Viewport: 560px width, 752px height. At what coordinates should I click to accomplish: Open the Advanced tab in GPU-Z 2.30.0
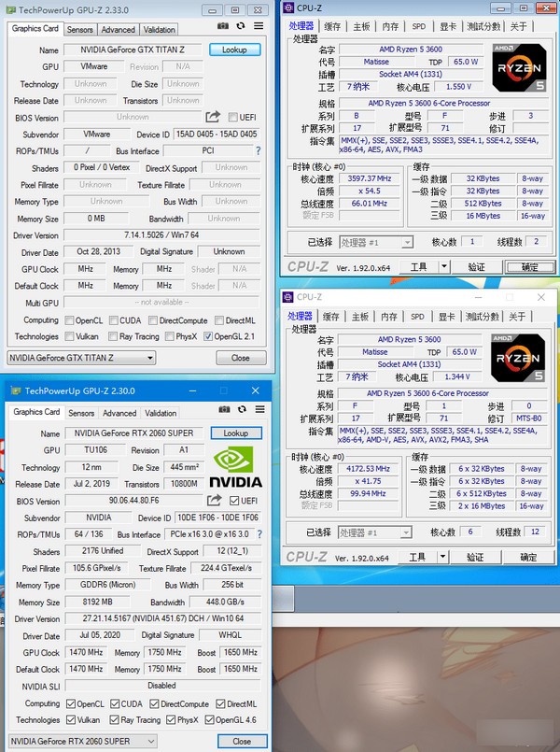(119, 413)
